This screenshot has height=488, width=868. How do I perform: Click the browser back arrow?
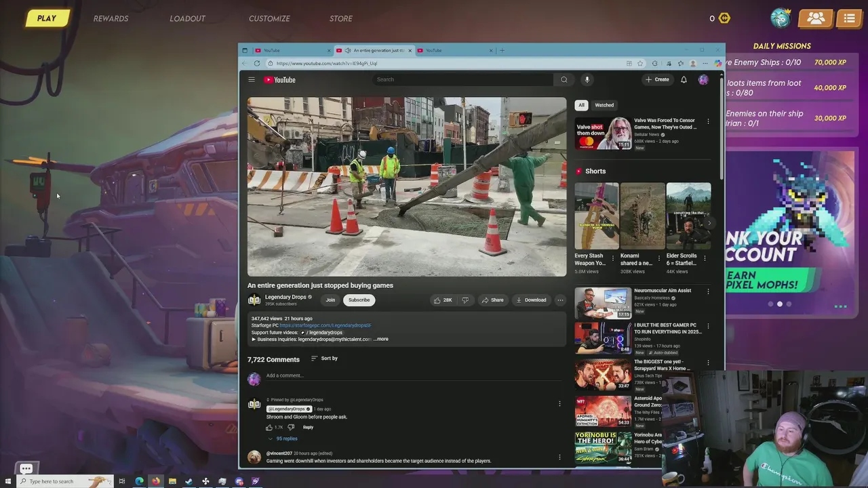click(245, 63)
